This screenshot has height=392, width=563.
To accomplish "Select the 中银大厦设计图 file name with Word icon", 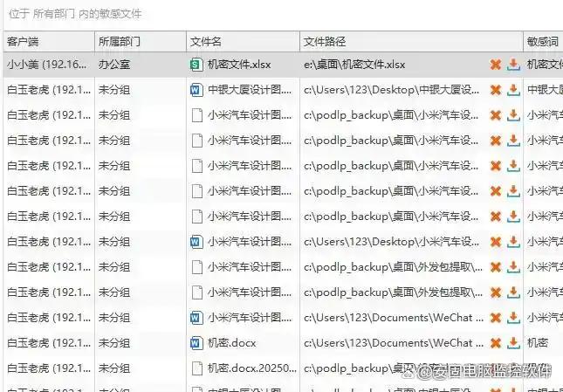I will click(x=250, y=90).
